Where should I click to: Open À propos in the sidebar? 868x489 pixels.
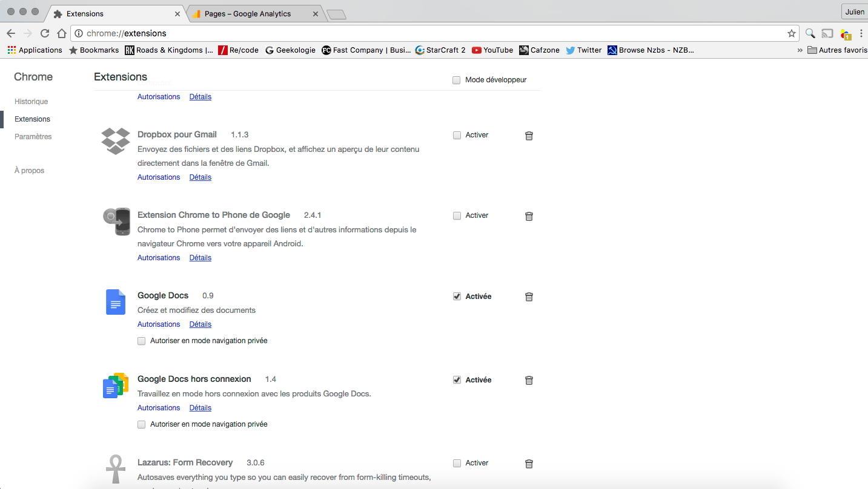pos(29,171)
